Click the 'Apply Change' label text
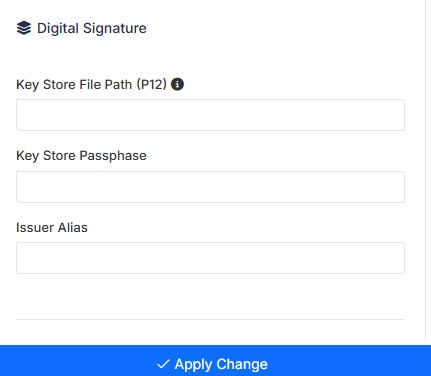This screenshot has height=376, width=431. 221,364
